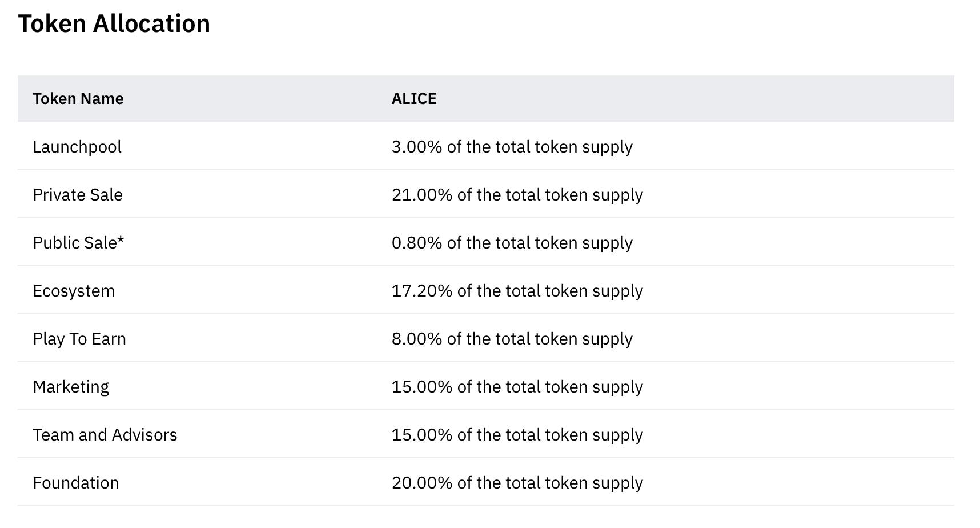Click the 3.00% Launchpool allocation value

[512, 147]
